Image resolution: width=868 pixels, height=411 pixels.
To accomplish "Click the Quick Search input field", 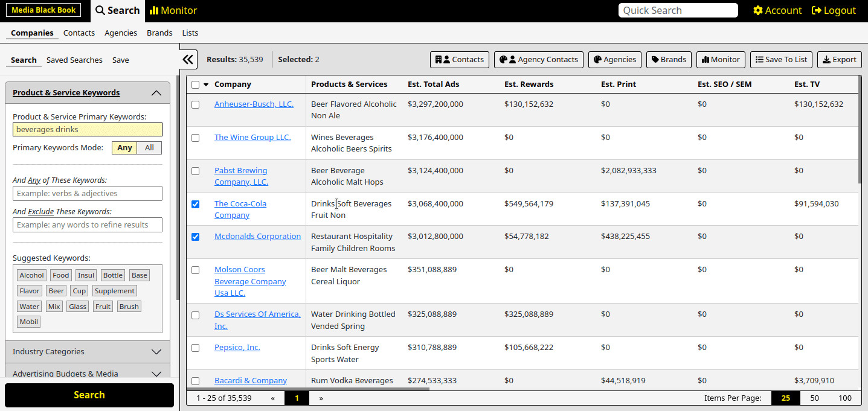I will (x=678, y=10).
